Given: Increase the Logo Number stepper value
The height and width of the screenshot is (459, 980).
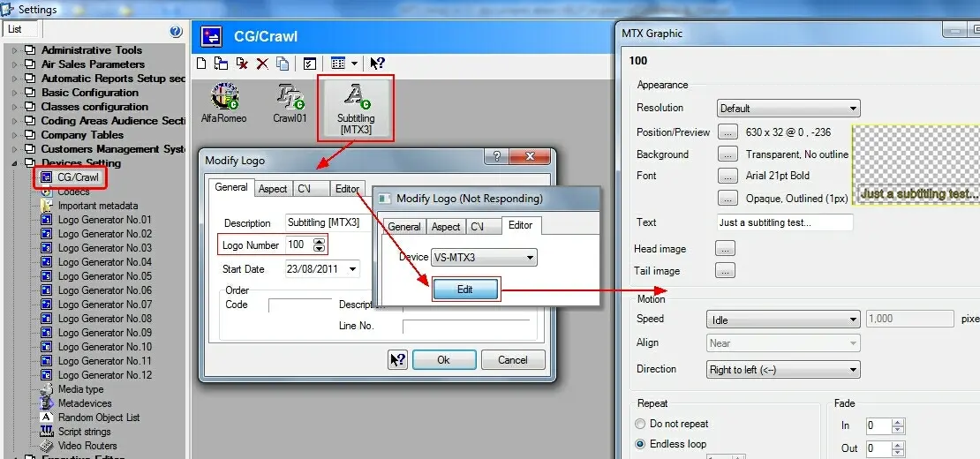Looking at the screenshot, I should click(x=320, y=241).
